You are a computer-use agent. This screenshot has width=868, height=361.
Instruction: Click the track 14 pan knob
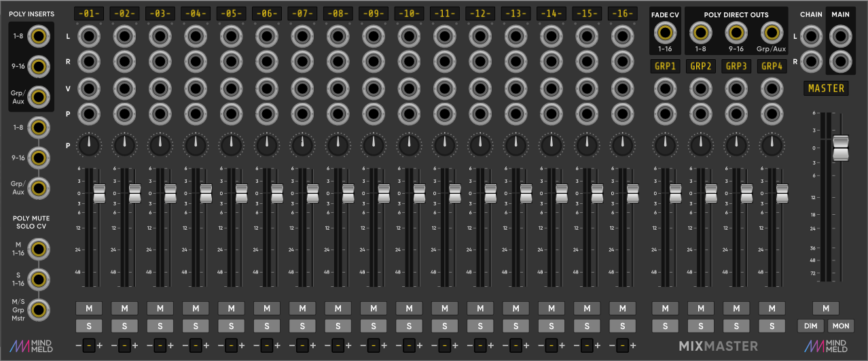pos(551,144)
